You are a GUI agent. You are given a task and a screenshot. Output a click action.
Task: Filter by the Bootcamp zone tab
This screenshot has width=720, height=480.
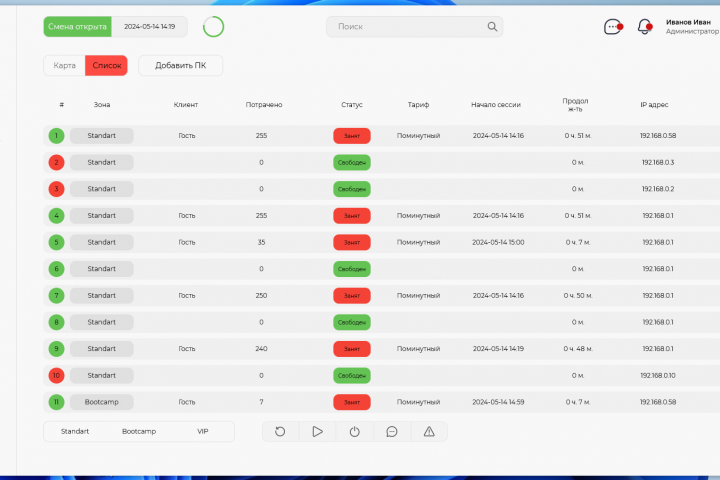pyautogui.click(x=139, y=431)
